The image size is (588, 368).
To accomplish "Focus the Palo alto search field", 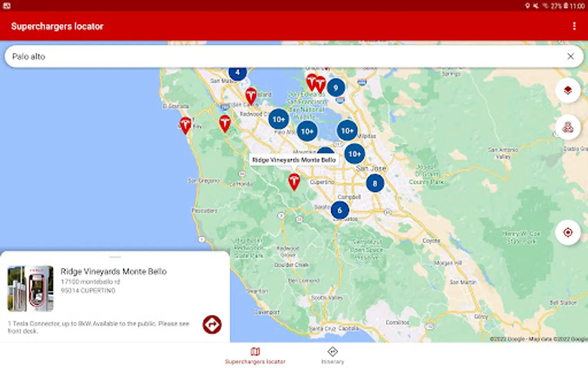I will click(x=294, y=56).
